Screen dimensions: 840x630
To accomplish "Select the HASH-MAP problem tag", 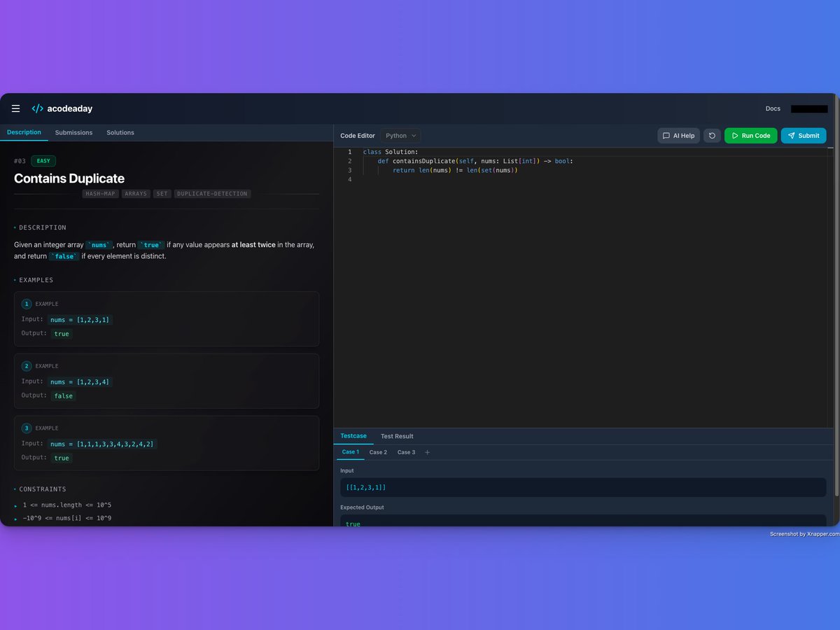I will [x=100, y=194].
